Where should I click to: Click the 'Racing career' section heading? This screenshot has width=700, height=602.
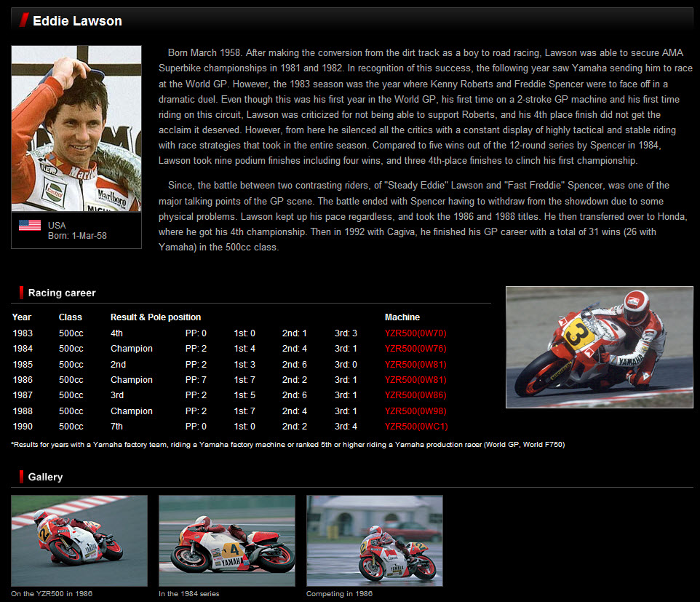point(62,293)
